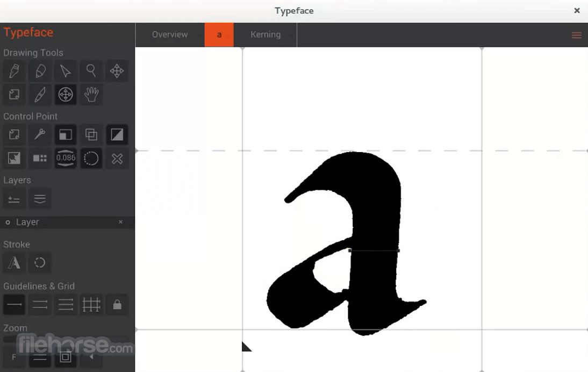Click the resize icon under Control Point
The image size is (588, 372).
[15, 134]
